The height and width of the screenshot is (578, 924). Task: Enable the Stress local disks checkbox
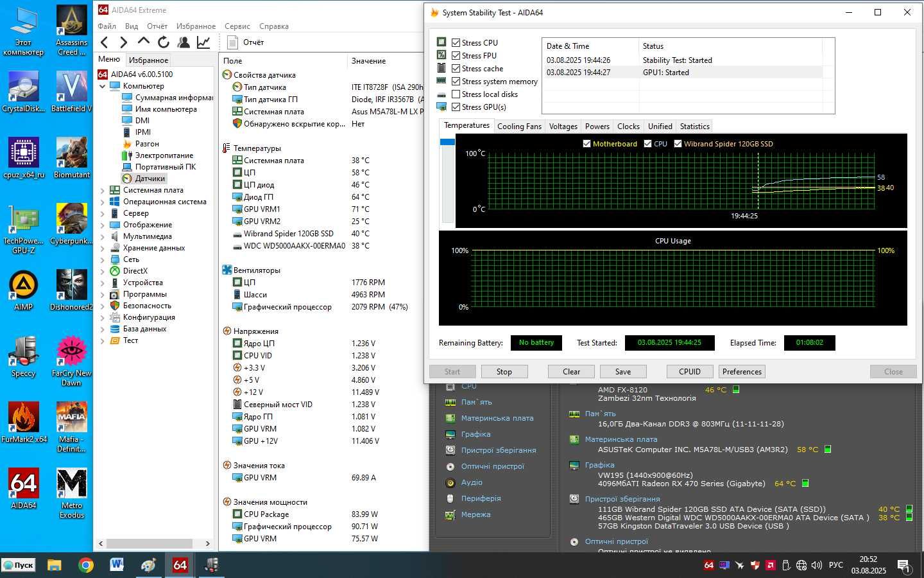click(x=456, y=94)
